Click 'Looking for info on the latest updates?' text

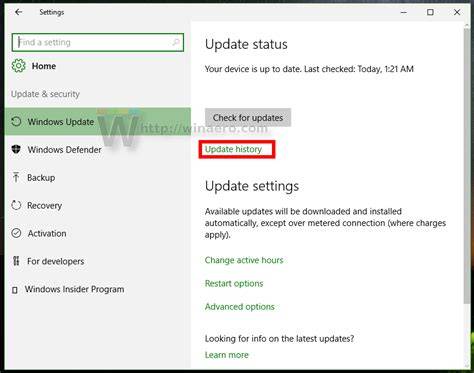pyautogui.click(x=279, y=339)
